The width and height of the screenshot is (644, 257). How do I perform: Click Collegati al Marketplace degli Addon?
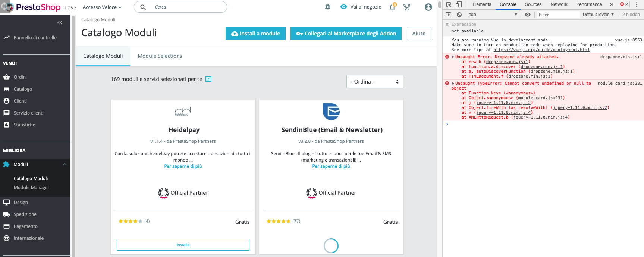click(x=346, y=34)
